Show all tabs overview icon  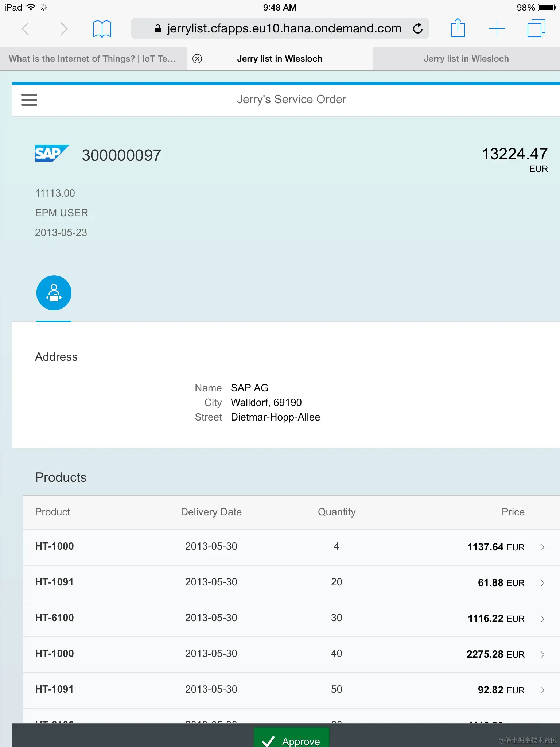click(536, 28)
